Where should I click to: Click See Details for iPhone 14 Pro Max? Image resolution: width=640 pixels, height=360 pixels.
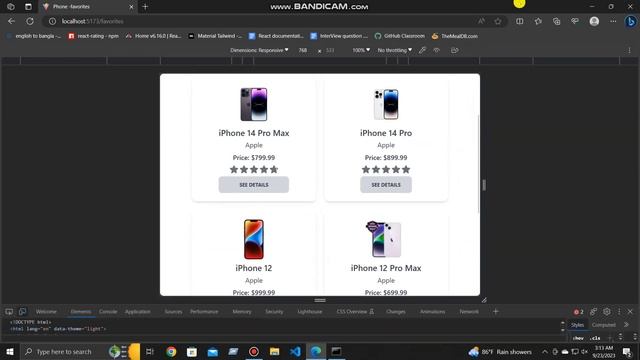[x=253, y=184]
